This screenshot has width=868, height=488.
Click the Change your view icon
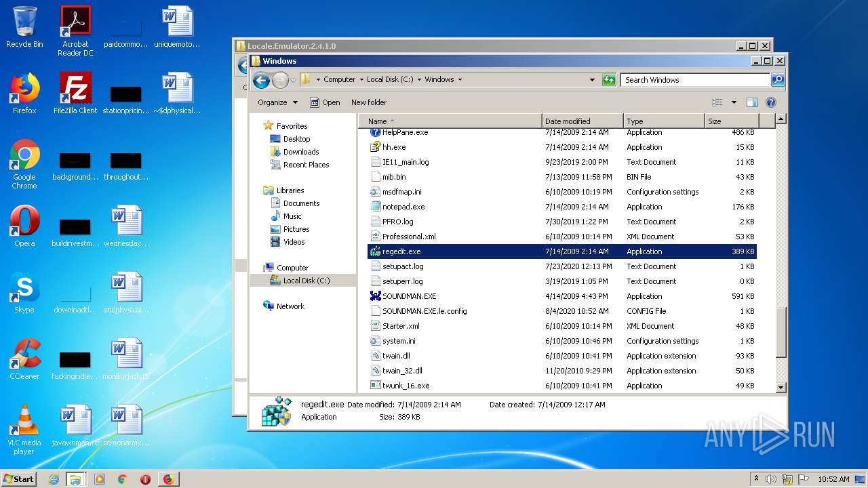coord(717,102)
